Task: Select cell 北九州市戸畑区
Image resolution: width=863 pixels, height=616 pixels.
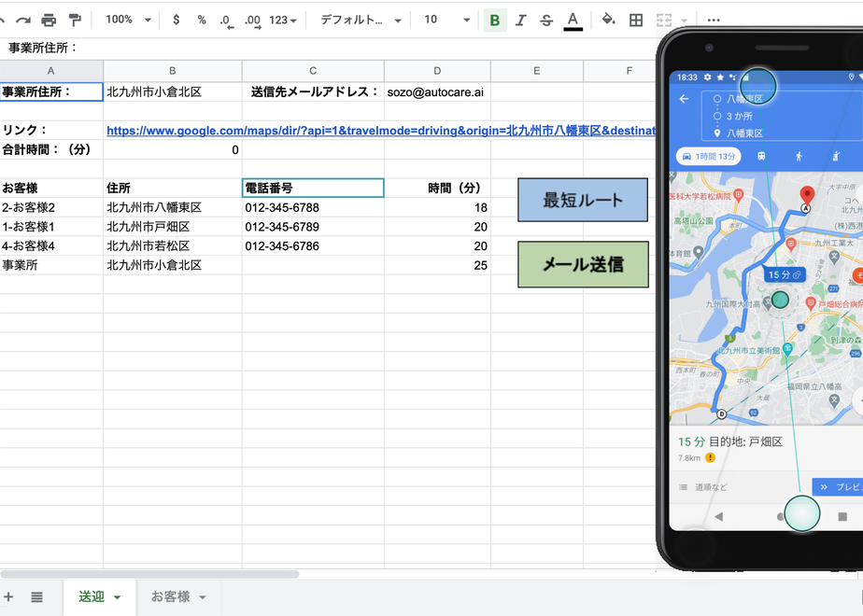Action: 172,227
